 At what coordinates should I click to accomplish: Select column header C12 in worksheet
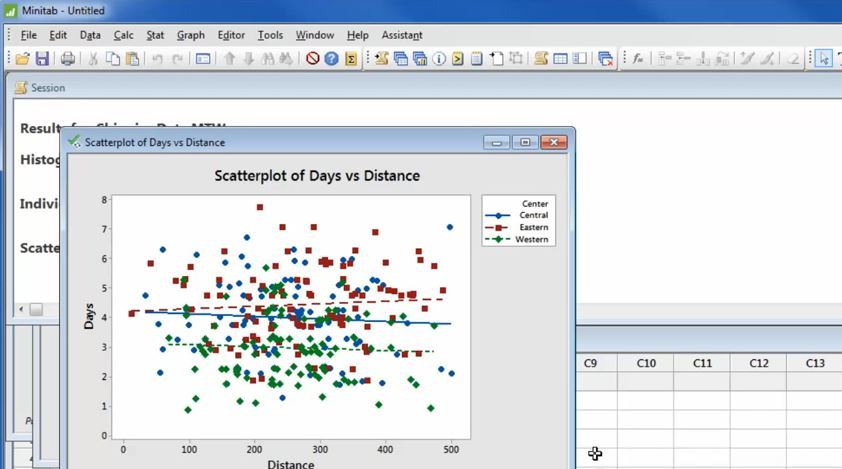[759, 363]
